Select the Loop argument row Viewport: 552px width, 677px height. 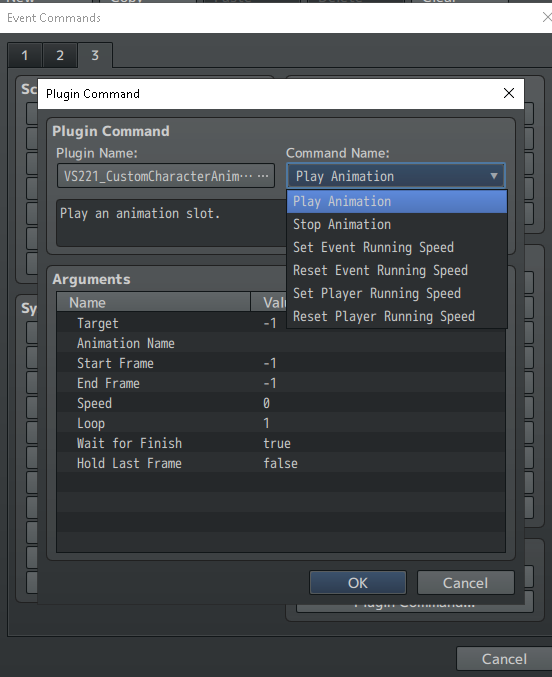281,423
